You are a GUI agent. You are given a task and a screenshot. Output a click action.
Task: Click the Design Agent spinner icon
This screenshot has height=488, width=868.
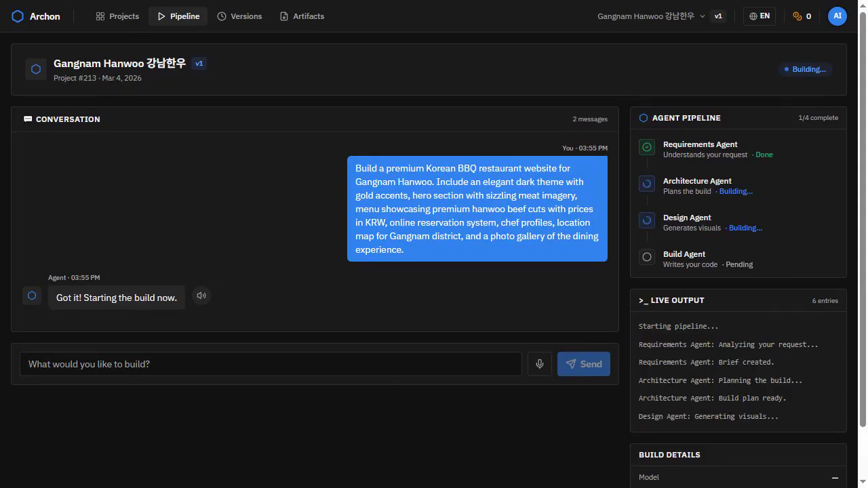647,220
